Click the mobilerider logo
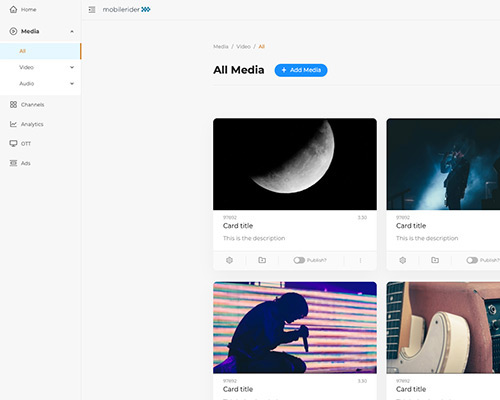The image size is (500, 400). point(126,10)
